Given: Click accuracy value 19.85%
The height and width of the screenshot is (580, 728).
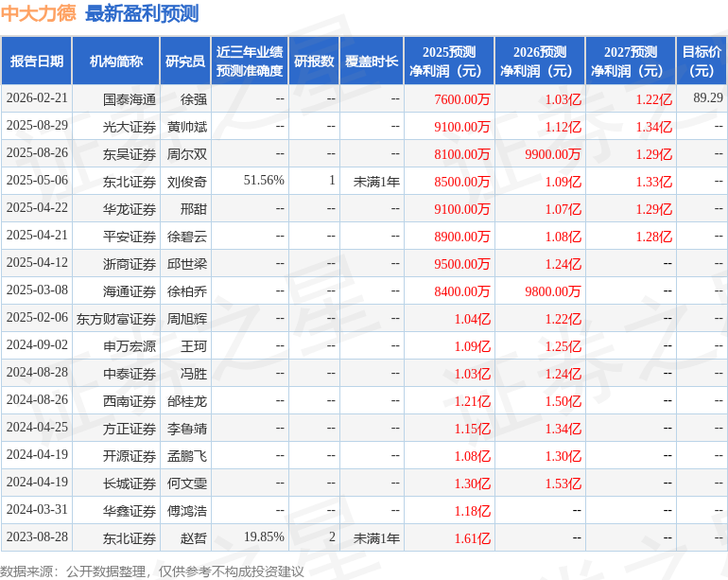Looking at the screenshot, I should click(264, 536).
